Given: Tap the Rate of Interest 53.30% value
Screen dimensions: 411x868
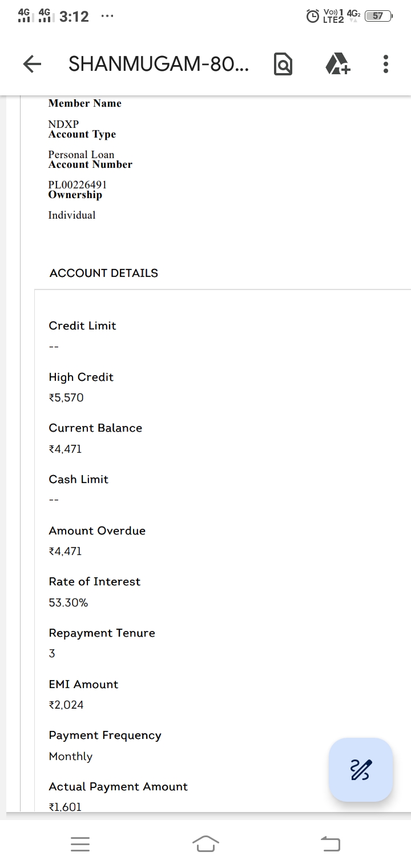Looking at the screenshot, I should [68, 602].
